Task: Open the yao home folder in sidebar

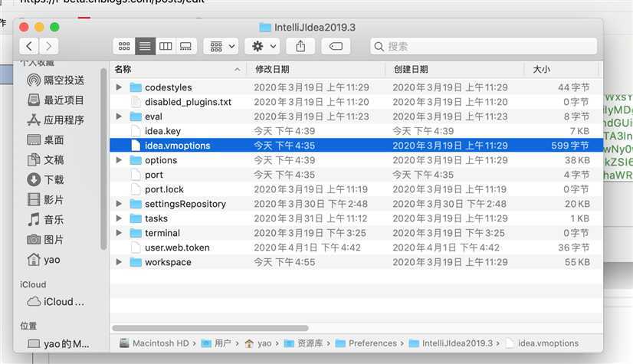Action: point(44,260)
